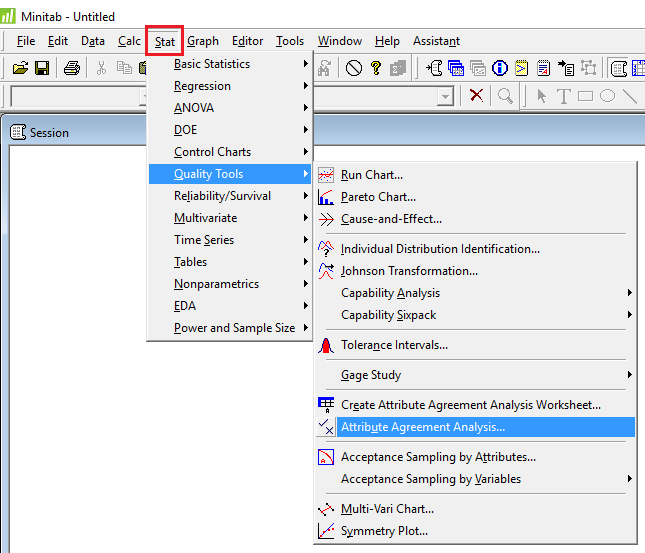
Task: Select the arrow pointer tool
Action: (x=541, y=96)
